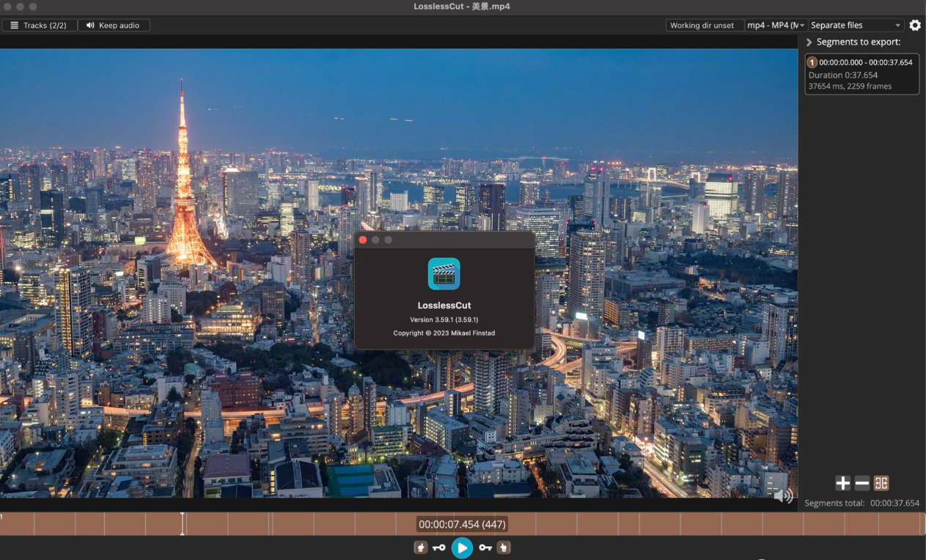Viewport: 926px width, 560px height.
Task: Click the Copyright © 2023 Mikael Finstad text
Action: tap(444, 333)
